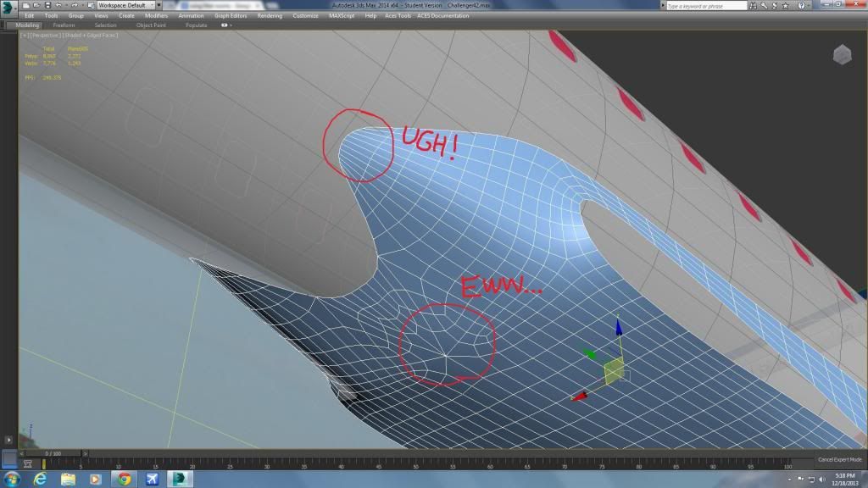Click the Open File folder icon
The height and width of the screenshot is (488, 868).
[x=36, y=5]
